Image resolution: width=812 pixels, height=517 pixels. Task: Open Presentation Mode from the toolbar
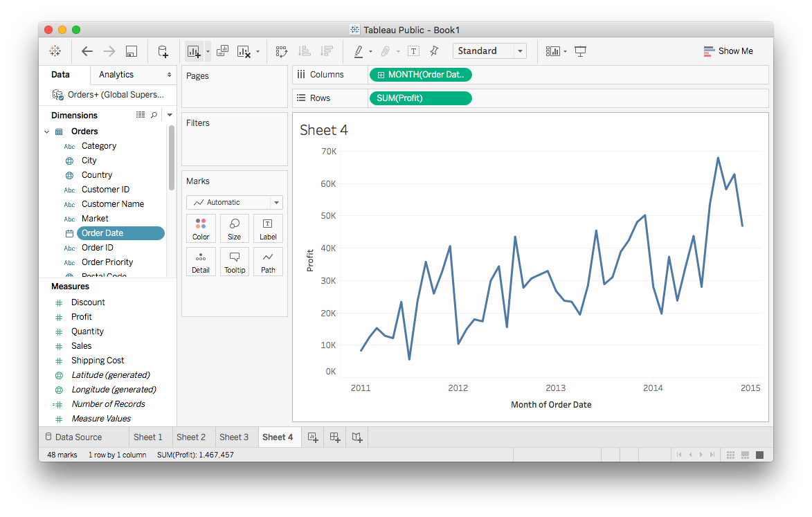[580, 51]
